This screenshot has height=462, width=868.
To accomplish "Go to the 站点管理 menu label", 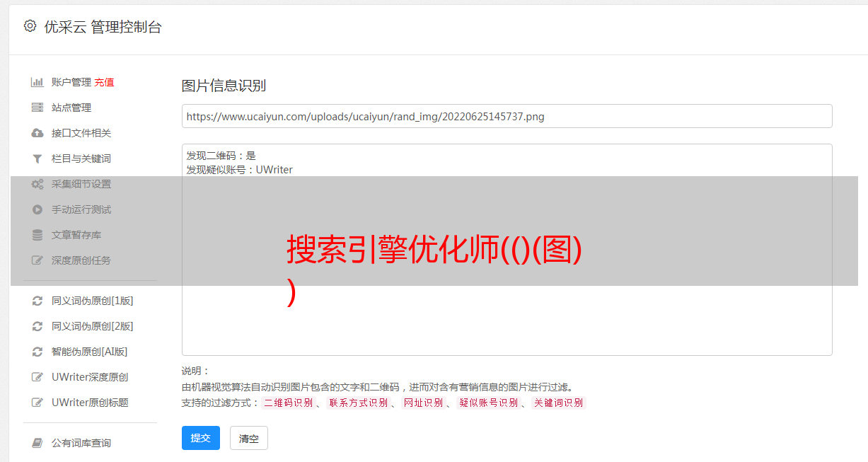I will coord(71,108).
